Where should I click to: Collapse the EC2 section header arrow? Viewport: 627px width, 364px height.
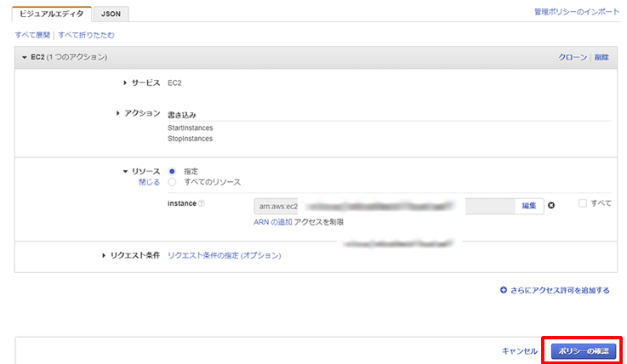(25, 58)
